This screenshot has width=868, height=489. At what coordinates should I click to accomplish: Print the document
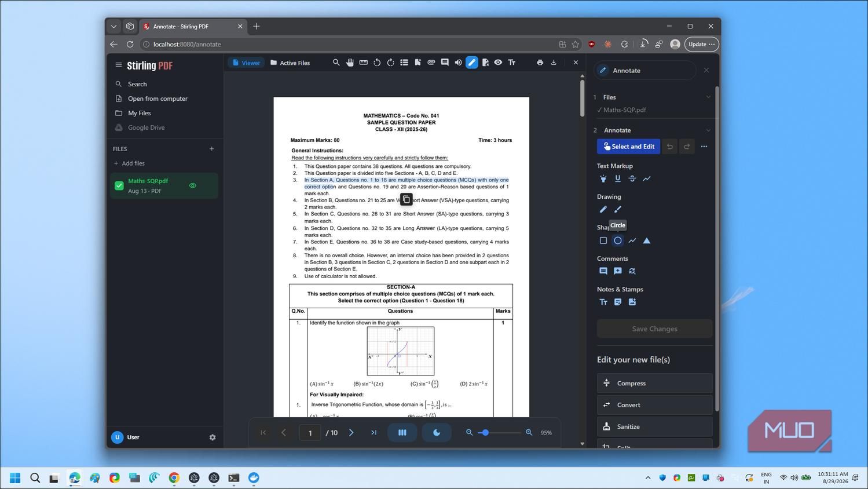(540, 63)
